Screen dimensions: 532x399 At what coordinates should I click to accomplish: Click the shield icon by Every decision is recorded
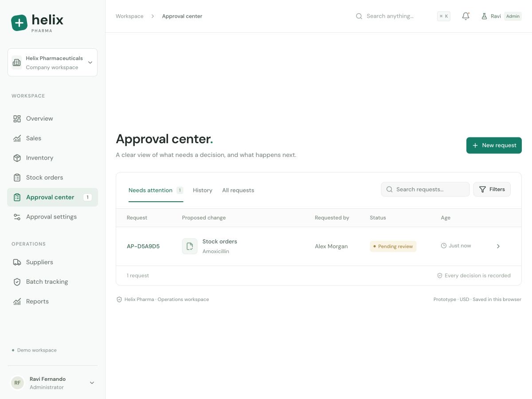coord(440,276)
